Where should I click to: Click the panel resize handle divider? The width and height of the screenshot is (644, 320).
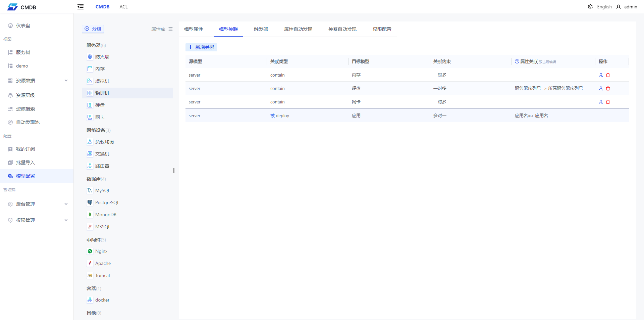[174, 170]
